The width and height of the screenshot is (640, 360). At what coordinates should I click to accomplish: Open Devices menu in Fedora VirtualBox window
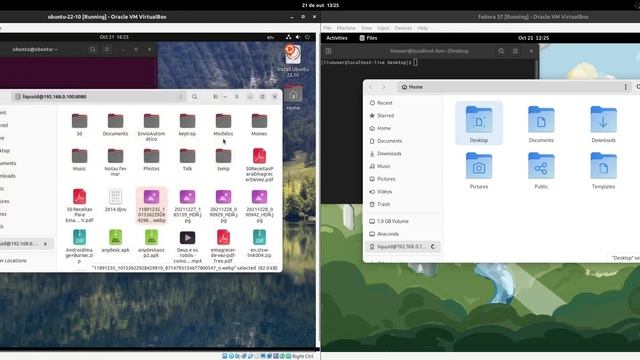coord(403,28)
